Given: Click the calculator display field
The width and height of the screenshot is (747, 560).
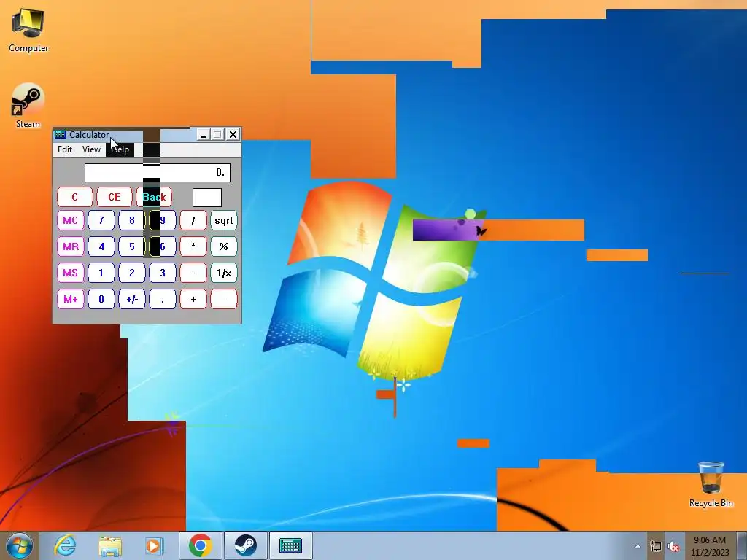Looking at the screenshot, I should tap(158, 172).
